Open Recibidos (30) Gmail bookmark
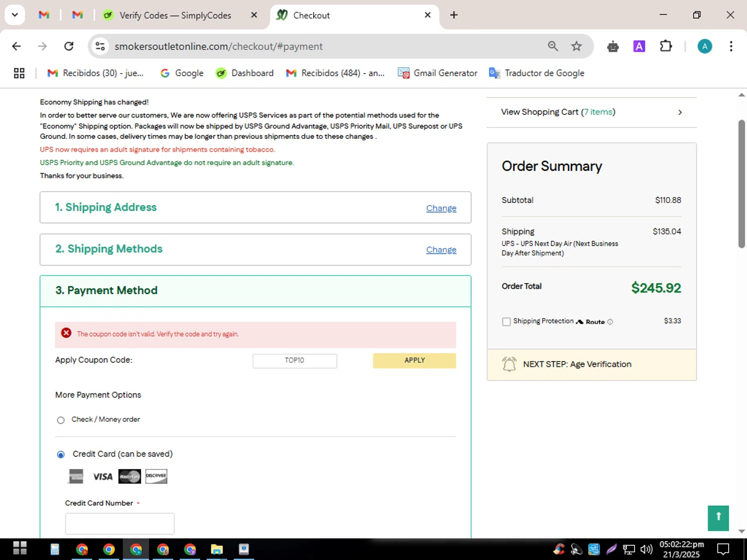The width and height of the screenshot is (747, 560). click(x=95, y=73)
